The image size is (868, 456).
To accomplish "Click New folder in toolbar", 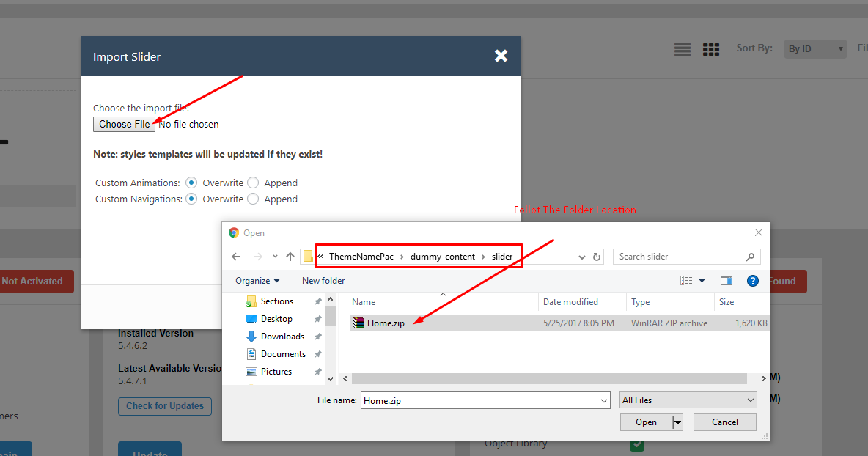I will coord(323,281).
